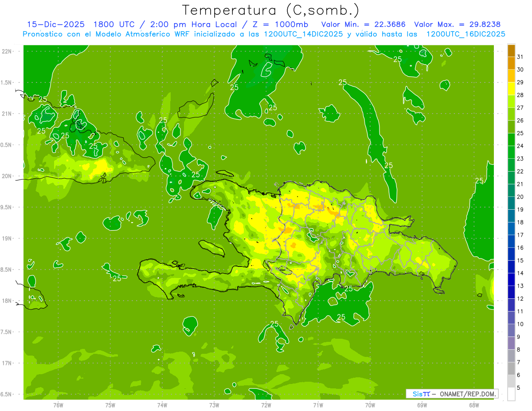Image resolution: width=532 pixels, height=411 pixels.
Task: Click the '29' color scale label
Action: (520, 82)
